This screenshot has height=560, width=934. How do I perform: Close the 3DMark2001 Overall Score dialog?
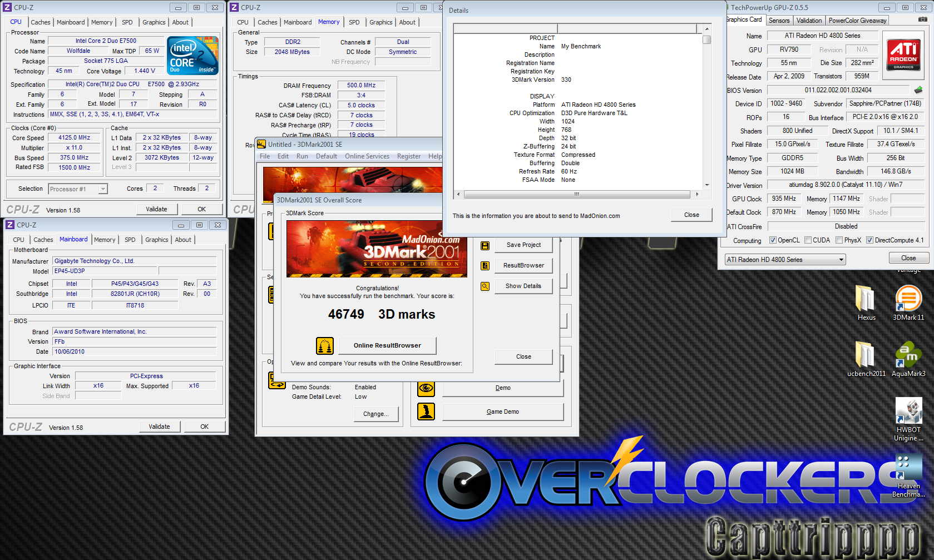[x=523, y=357]
